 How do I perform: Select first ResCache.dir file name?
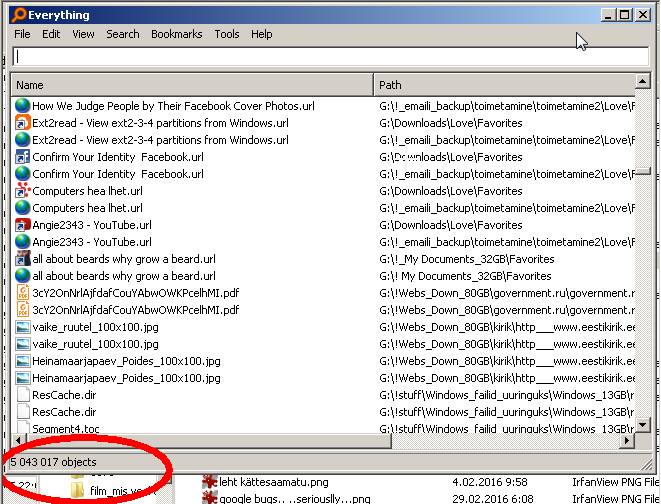(x=64, y=395)
